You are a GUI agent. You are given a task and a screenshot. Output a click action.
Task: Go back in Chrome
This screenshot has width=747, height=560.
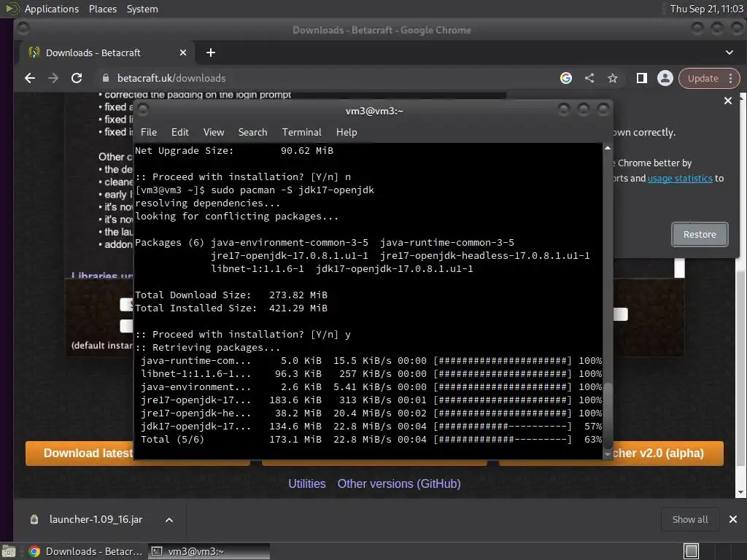pyautogui.click(x=30, y=78)
